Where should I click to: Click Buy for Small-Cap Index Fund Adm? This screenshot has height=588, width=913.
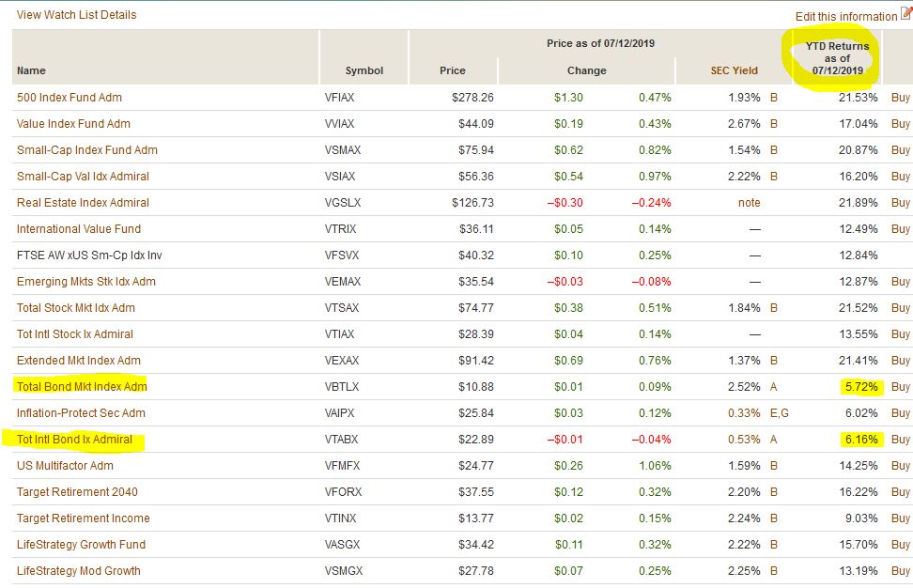[900, 149]
